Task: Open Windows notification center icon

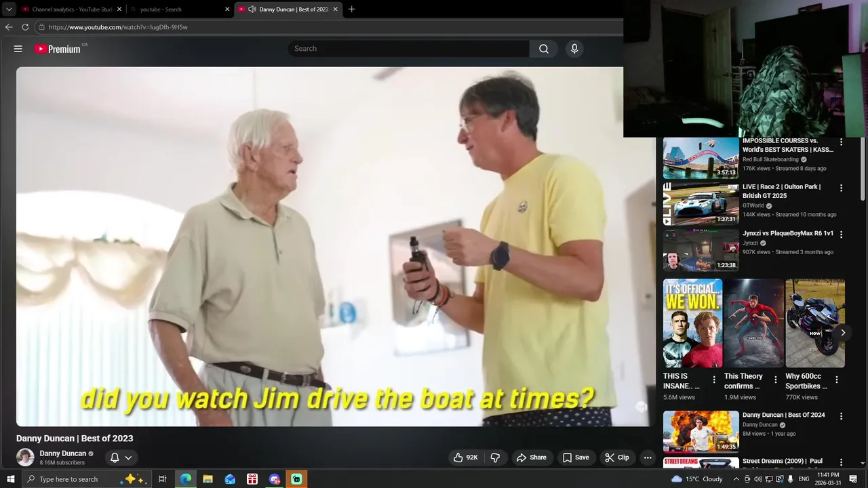Action: (853, 479)
